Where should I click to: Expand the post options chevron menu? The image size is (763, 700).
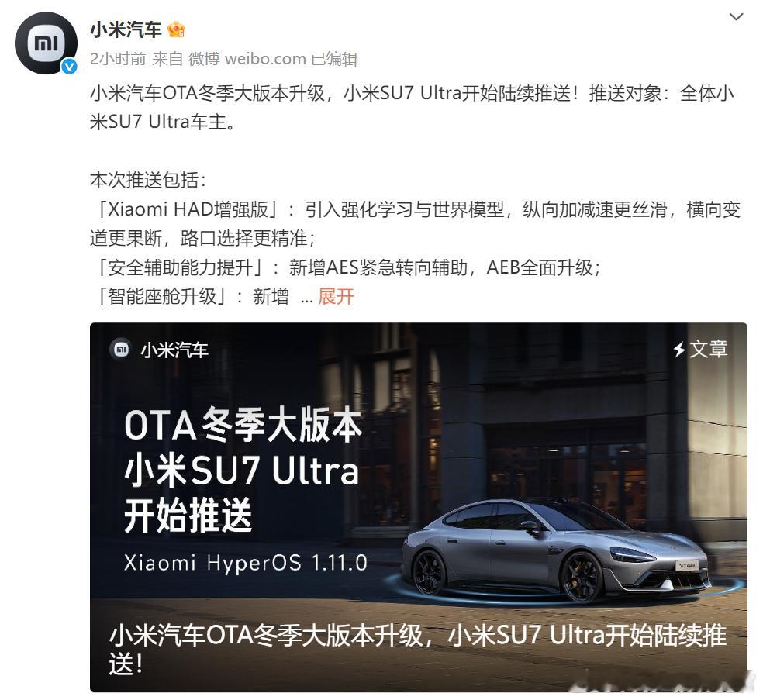(736, 17)
